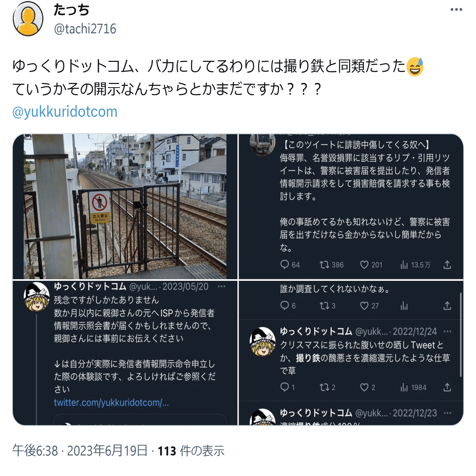Viewport: 476px width, 476px height.
Task: Open the more menu on the 2023/05/20 tweet
Action: (221, 286)
